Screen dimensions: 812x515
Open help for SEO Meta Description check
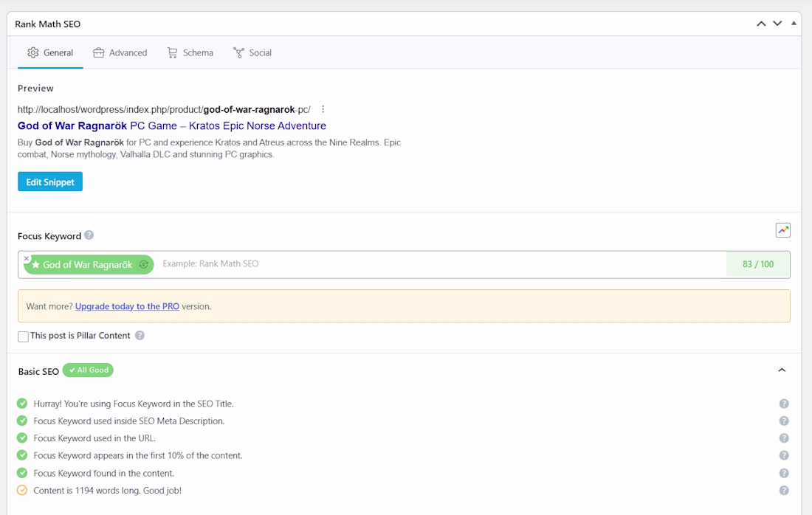point(784,421)
